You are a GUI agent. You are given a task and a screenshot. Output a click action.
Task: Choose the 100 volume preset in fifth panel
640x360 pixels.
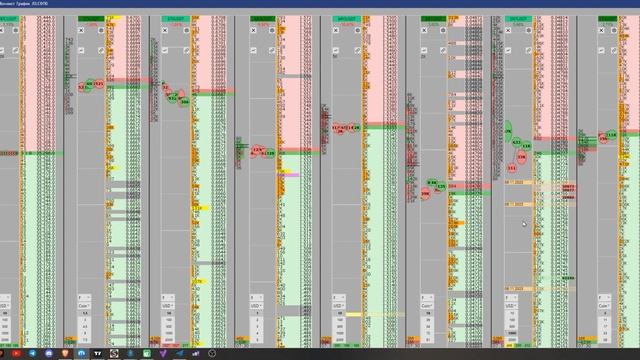click(x=340, y=320)
